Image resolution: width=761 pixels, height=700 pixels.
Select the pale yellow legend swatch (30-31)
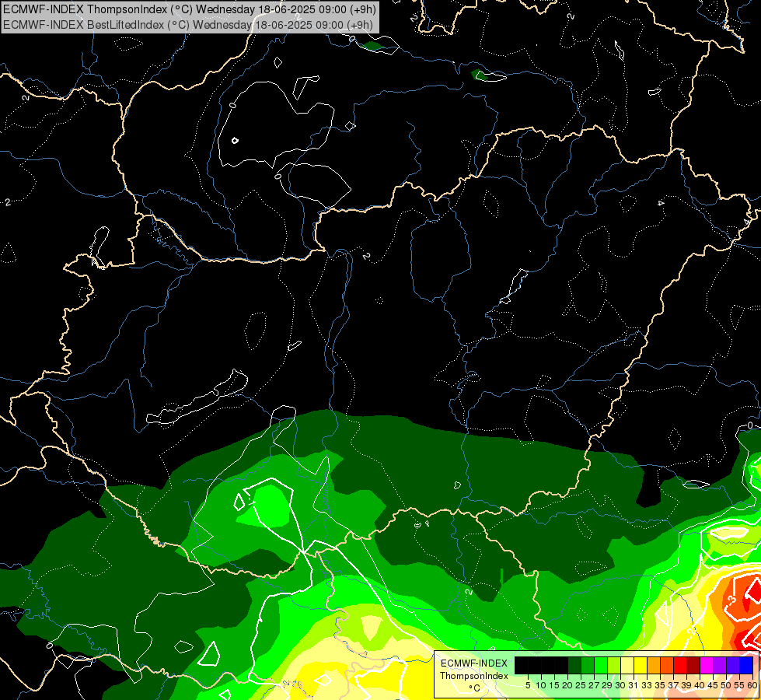[x=627, y=666]
